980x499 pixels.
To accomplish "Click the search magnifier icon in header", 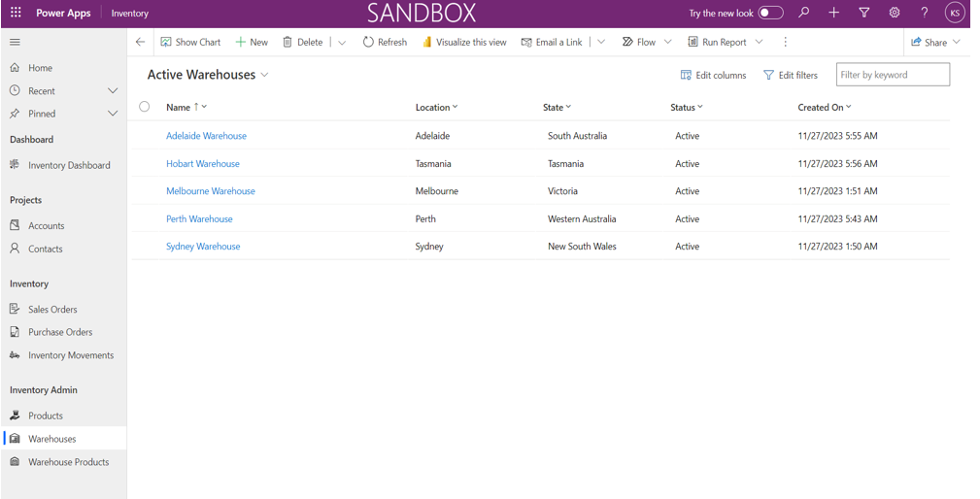I will tap(803, 13).
